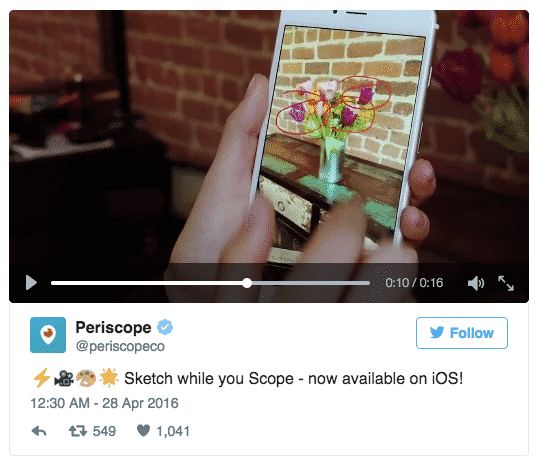This screenshot has height=464, width=538.
Task: Click the video progress slider knob
Action: [247, 283]
